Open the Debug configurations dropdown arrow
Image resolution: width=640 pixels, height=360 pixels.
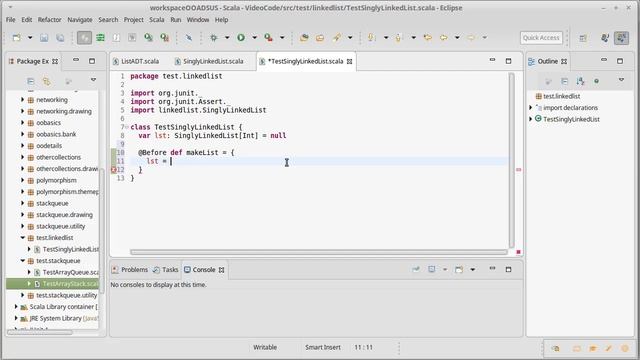pyautogui.click(x=227, y=38)
